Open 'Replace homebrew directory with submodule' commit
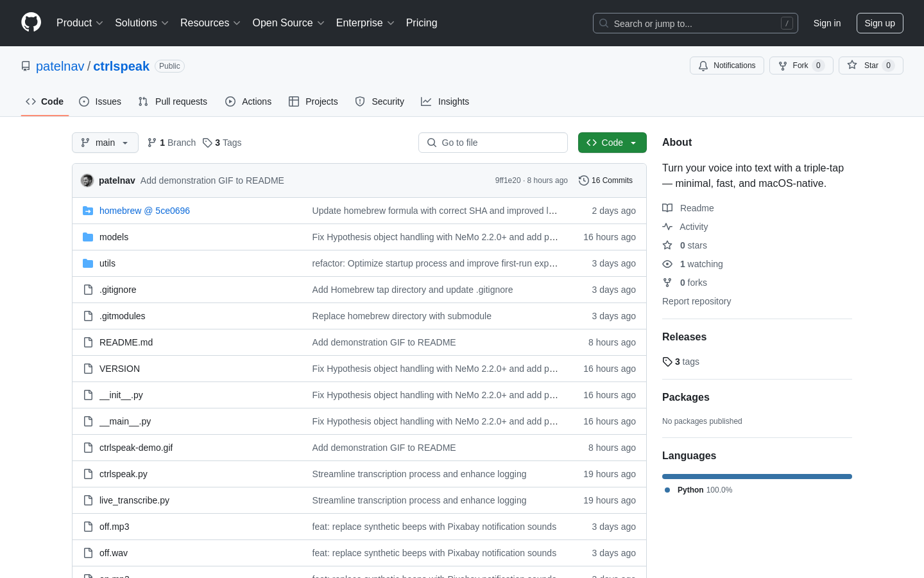924x578 pixels. 402,316
